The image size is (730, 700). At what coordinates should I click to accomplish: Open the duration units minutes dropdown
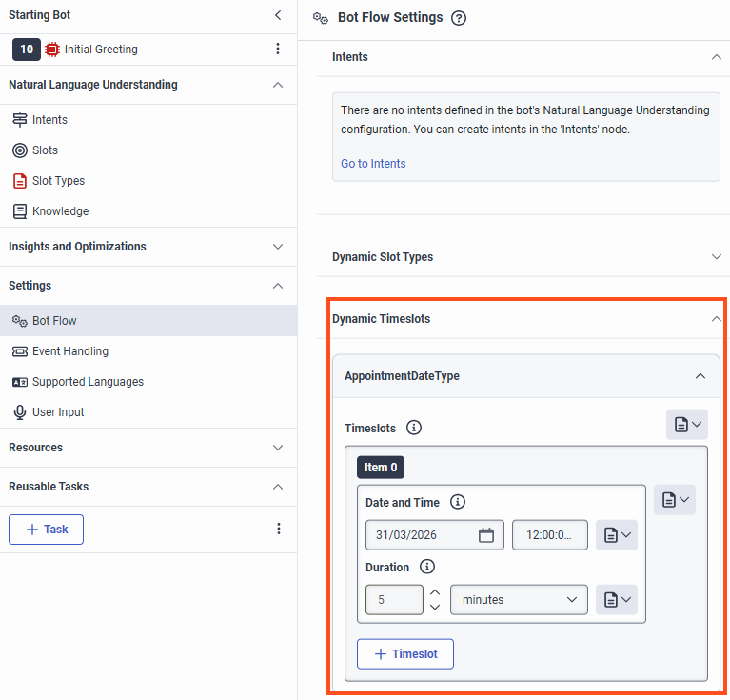(520, 600)
